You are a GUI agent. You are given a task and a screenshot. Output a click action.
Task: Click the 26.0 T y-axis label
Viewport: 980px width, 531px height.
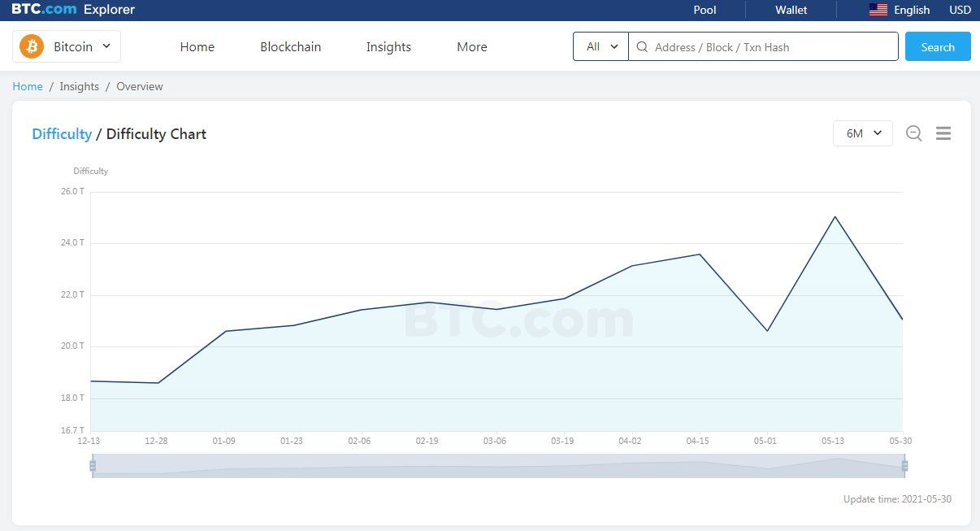click(72, 192)
